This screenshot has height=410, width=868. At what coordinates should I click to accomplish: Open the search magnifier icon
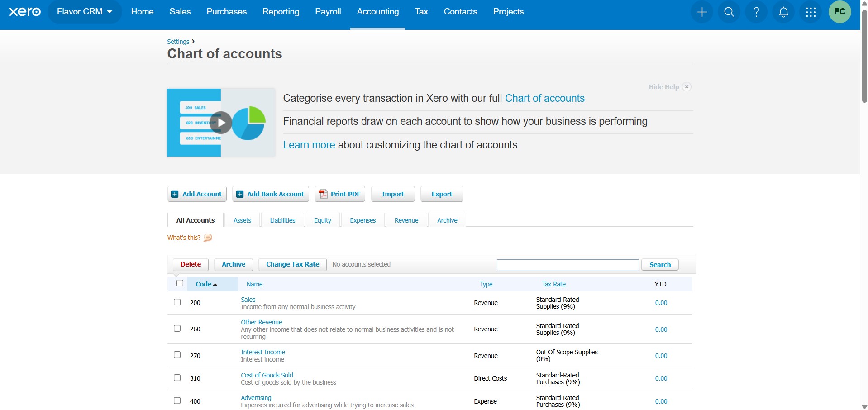[729, 12]
